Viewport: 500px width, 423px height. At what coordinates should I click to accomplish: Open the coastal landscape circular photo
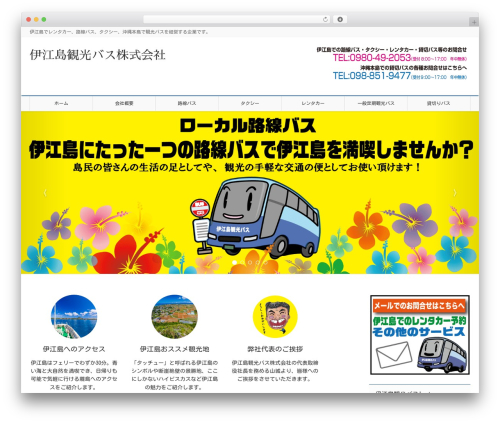(x=174, y=317)
